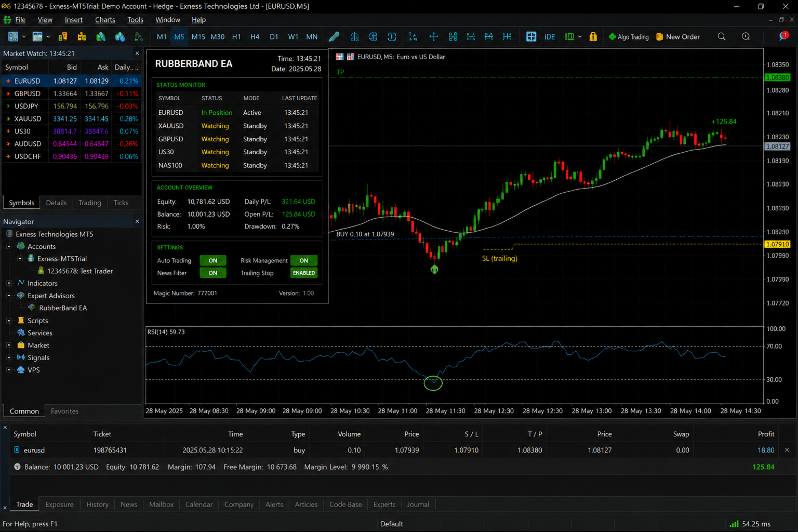The image size is (798, 532).
Task: Open the Tools menu
Action: coord(135,20)
